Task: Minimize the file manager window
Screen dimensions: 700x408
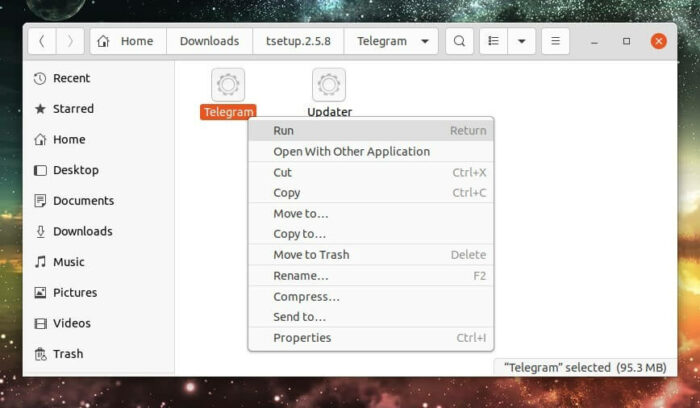Action: tap(594, 42)
